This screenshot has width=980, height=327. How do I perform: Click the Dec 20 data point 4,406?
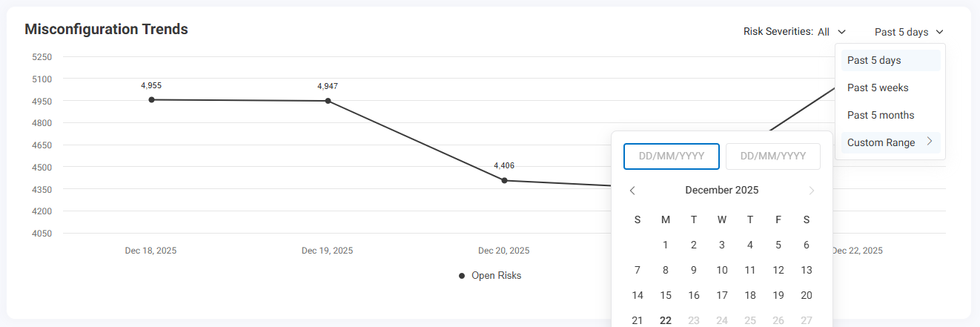point(504,180)
